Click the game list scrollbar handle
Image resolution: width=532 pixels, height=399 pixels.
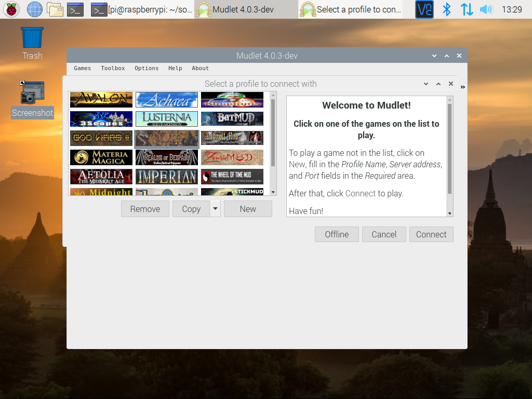coord(273,132)
